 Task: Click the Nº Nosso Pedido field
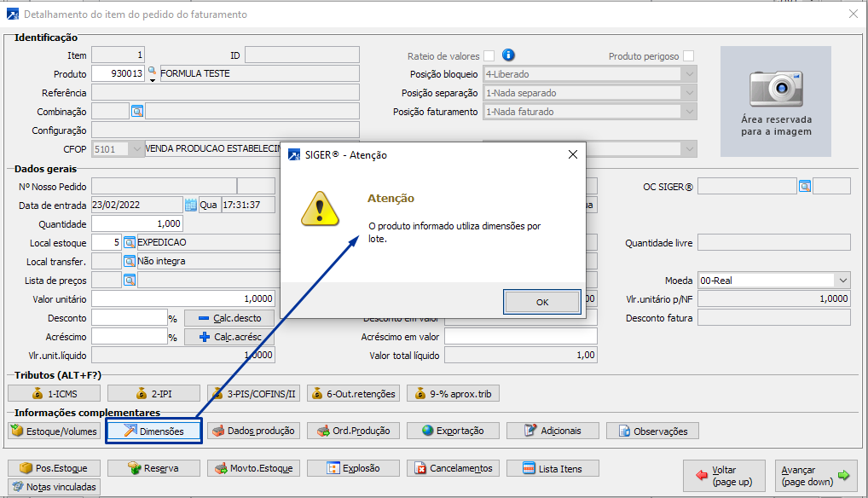(x=165, y=187)
